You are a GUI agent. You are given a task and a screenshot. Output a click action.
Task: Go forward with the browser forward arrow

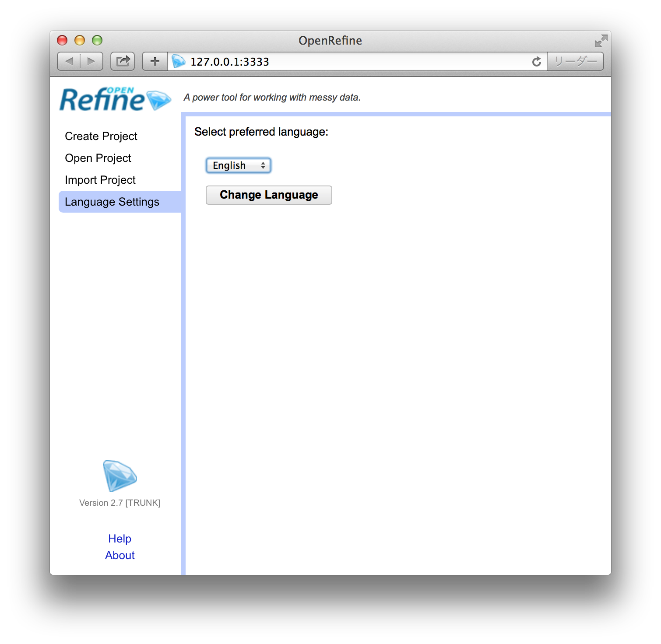point(91,61)
